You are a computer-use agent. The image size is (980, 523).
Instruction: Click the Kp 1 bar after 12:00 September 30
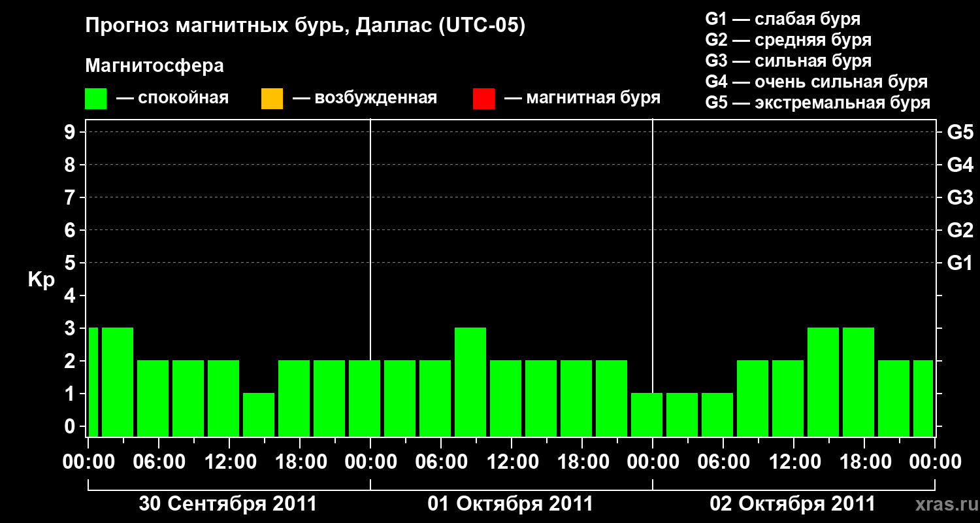click(x=259, y=414)
